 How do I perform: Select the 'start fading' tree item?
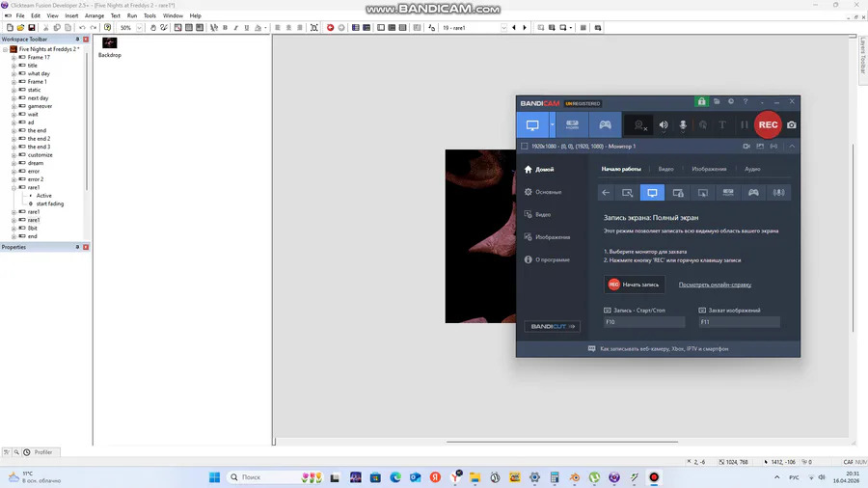50,203
